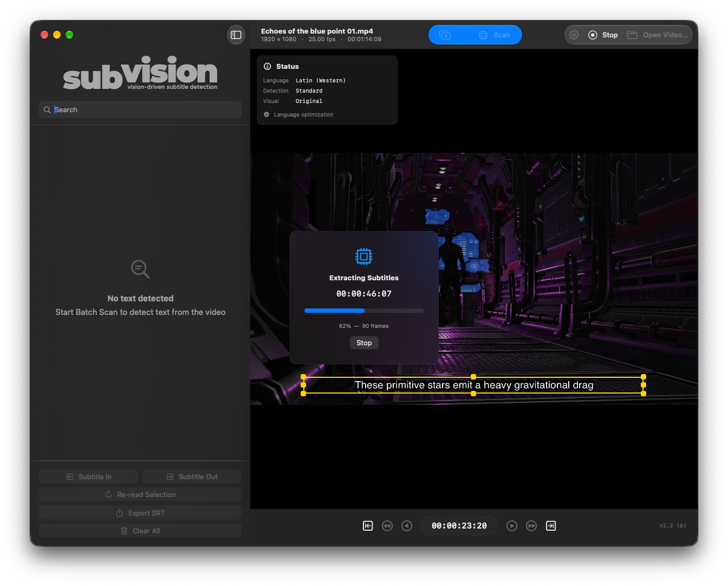
Task: Toggle the Language optimization checkmark
Action: point(266,114)
